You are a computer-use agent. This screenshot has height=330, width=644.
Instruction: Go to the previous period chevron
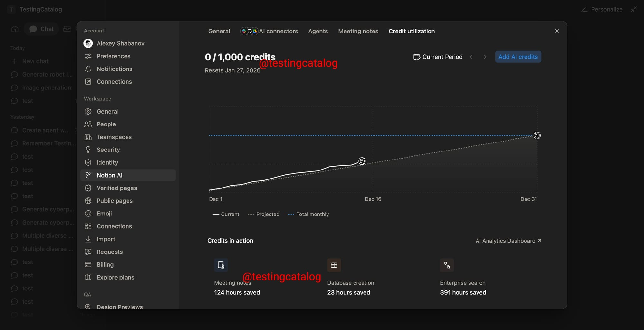tap(471, 57)
